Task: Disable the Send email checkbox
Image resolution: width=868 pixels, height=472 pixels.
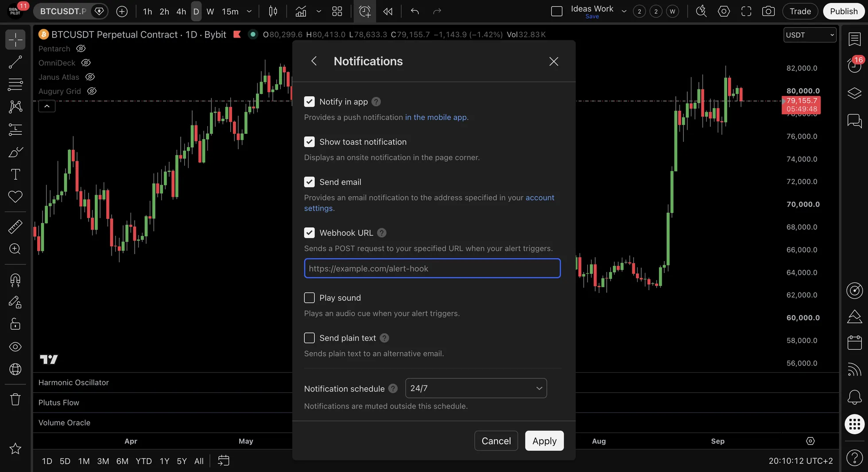Action: pyautogui.click(x=309, y=182)
